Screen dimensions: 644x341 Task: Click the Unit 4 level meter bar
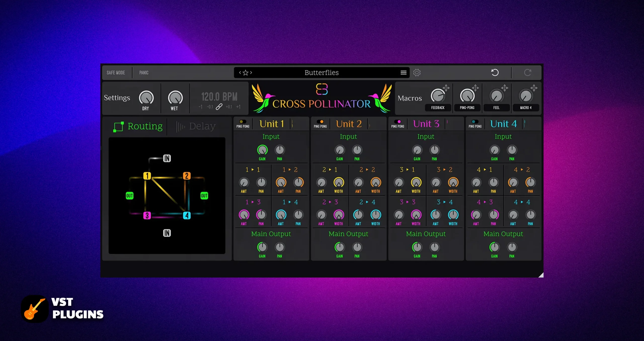(x=525, y=124)
